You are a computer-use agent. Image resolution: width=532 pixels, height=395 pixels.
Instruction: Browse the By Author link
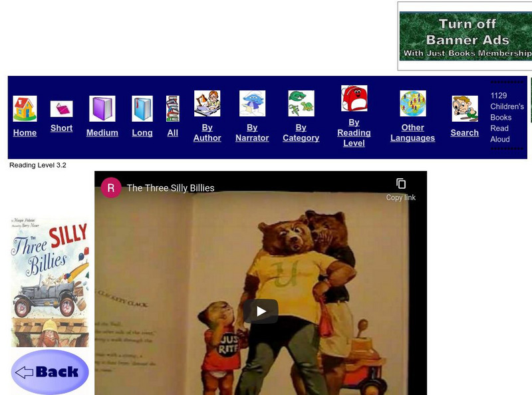point(207,133)
